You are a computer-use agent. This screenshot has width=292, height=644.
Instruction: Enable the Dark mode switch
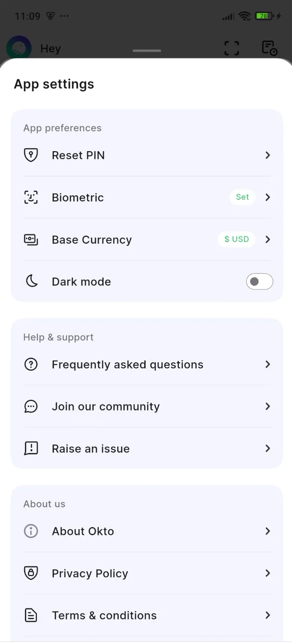(x=260, y=282)
